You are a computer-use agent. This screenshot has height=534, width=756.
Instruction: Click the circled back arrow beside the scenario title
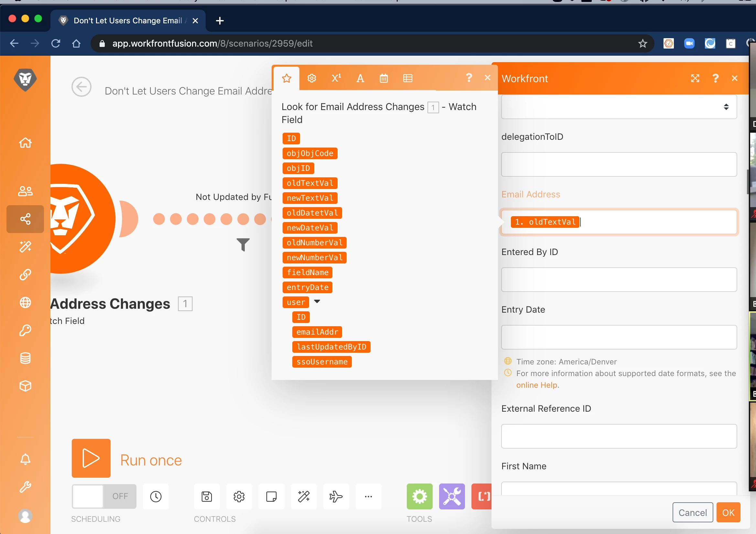81,87
